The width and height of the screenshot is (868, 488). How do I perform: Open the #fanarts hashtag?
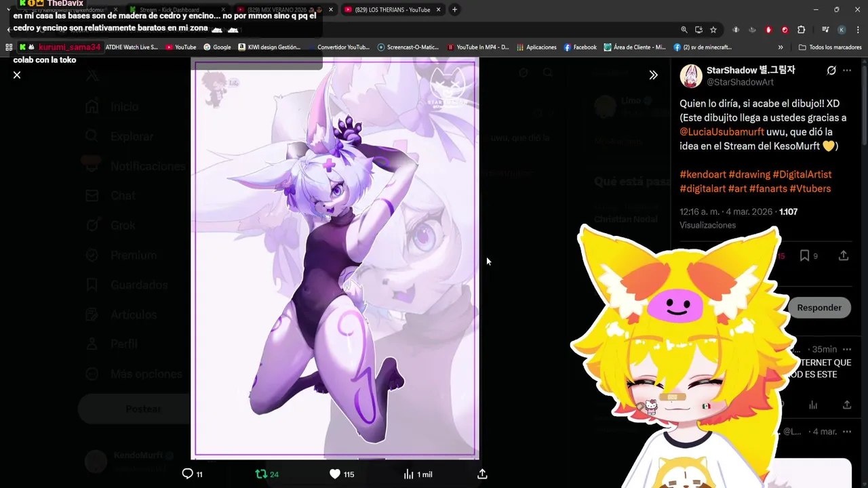pos(768,188)
